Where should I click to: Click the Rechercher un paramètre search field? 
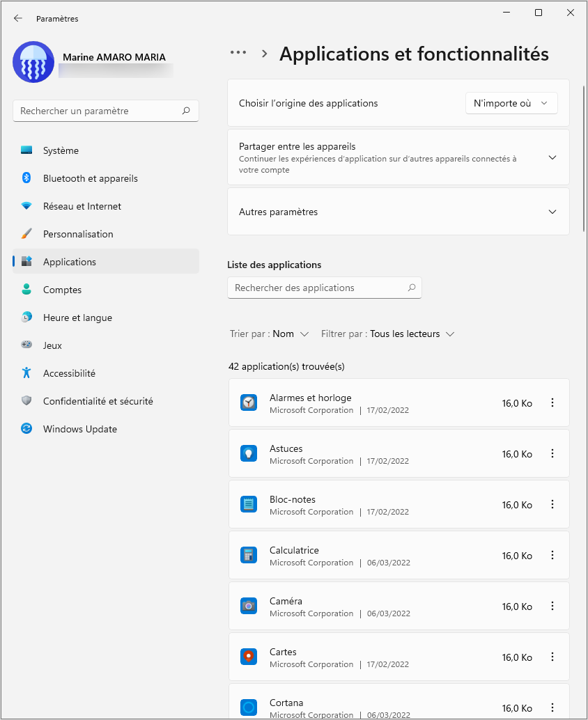point(106,111)
